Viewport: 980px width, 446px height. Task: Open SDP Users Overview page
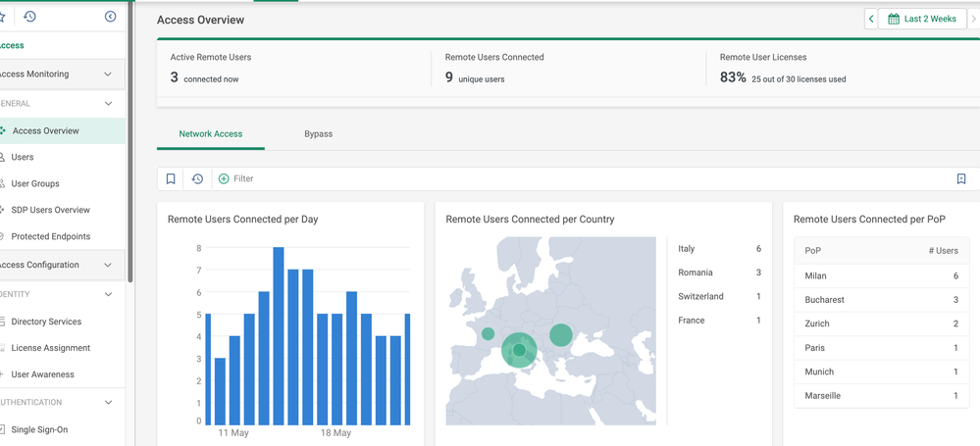[x=51, y=210]
